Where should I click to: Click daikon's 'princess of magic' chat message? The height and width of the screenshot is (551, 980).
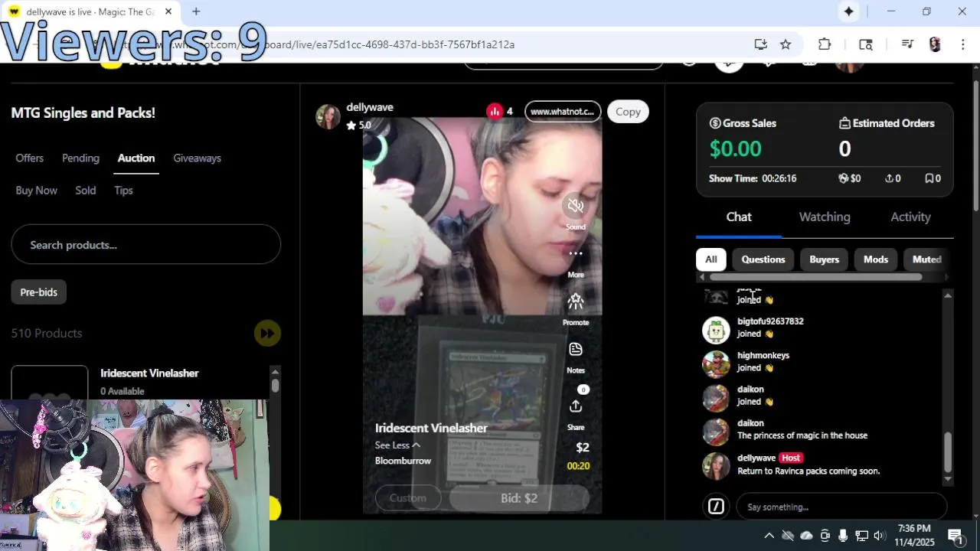click(802, 435)
